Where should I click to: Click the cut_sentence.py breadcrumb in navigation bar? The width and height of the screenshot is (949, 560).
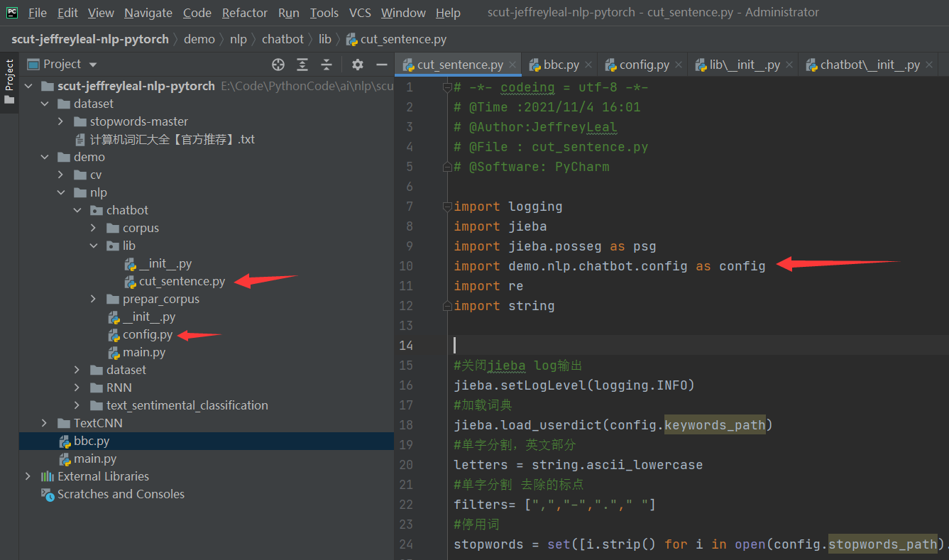[397, 39]
